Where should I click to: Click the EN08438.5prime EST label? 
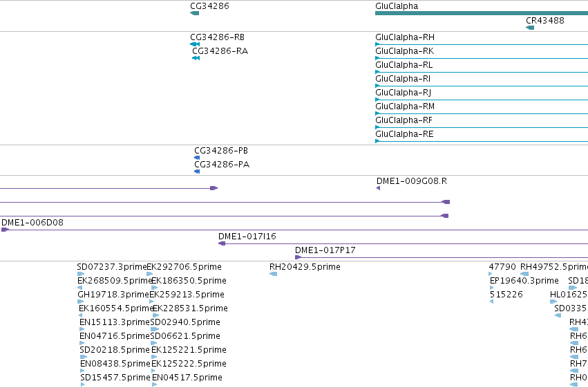click(115, 364)
